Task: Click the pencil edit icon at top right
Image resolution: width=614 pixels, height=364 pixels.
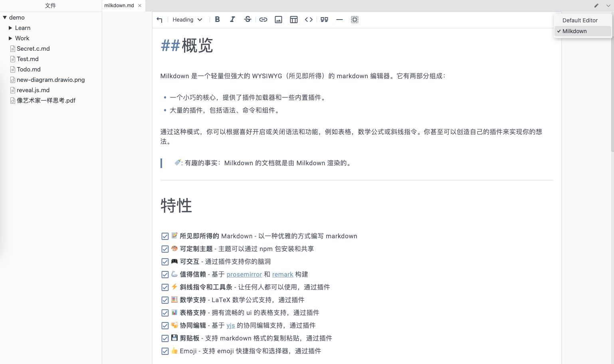Action: pos(596,6)
